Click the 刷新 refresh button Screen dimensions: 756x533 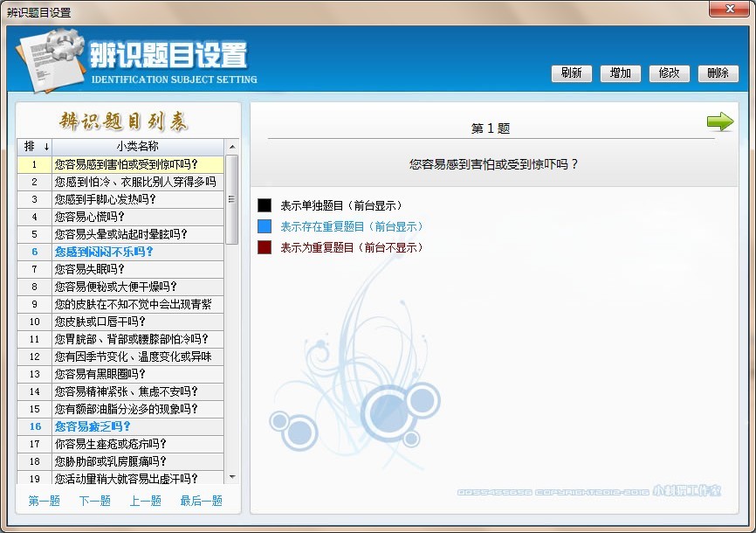[572, 73]
